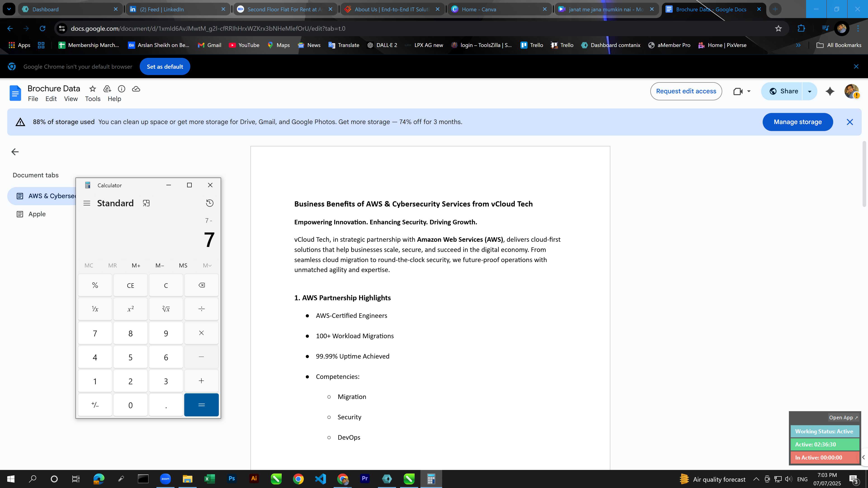Screen dimensions: 868x488
Task: Click the Windows Start button
Action: (x=10, y=479)
